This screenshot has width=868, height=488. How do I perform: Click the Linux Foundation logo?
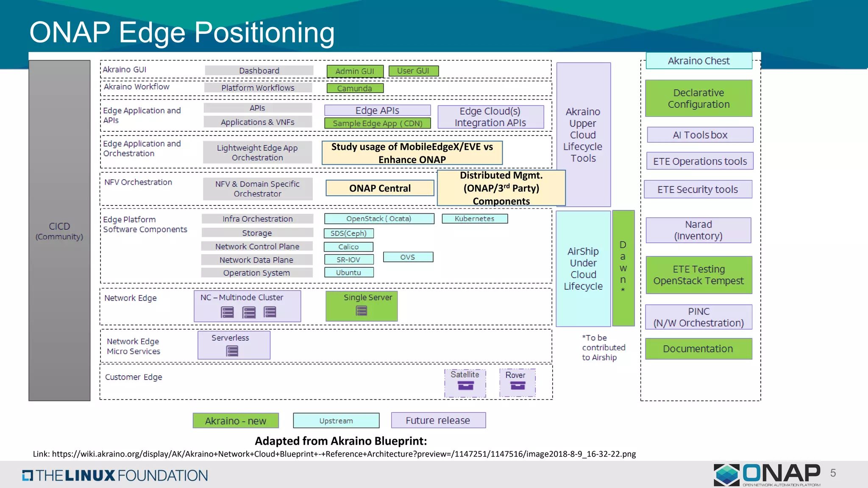[x=115, y=475]
